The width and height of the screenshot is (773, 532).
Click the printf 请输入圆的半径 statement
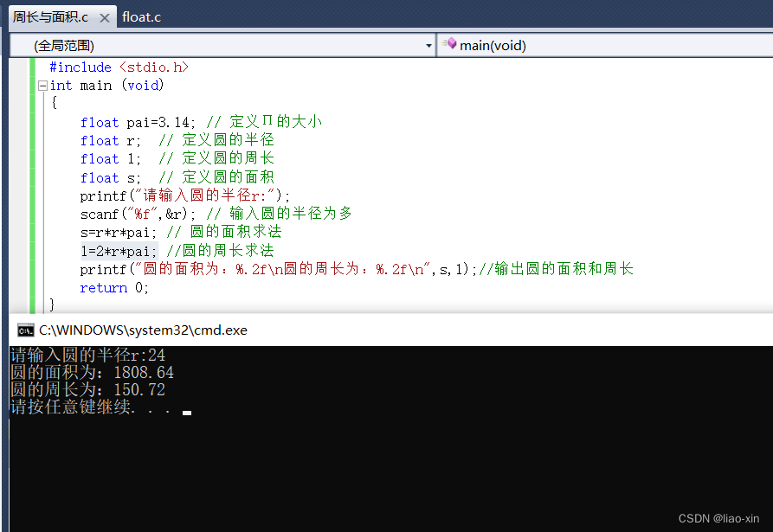point(185,195)
